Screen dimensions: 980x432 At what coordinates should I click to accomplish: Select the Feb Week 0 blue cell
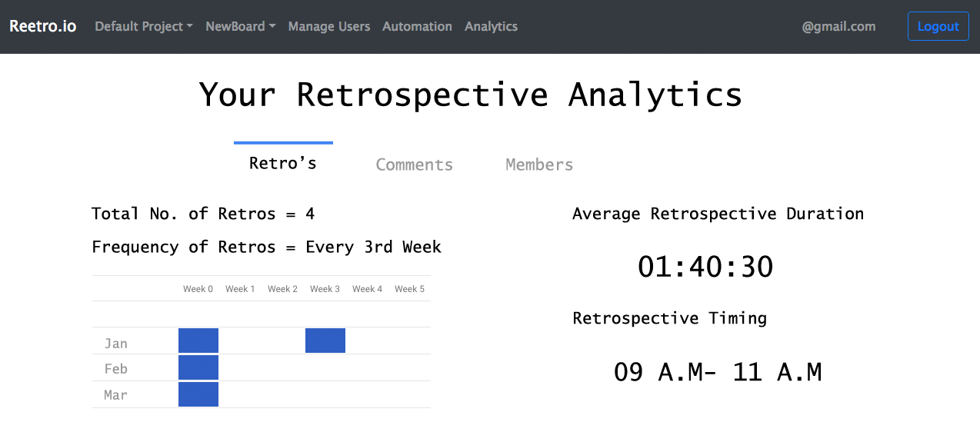pos(198,367)
